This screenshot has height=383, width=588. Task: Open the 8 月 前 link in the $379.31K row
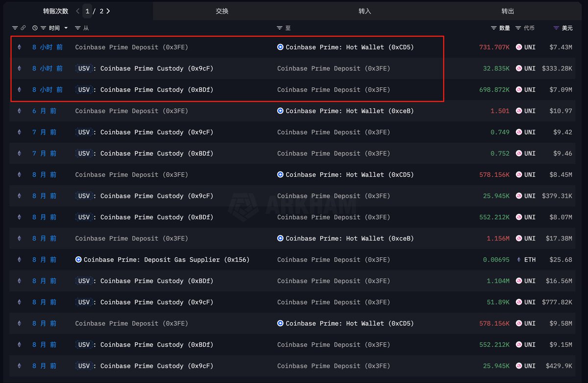[45, 196]
